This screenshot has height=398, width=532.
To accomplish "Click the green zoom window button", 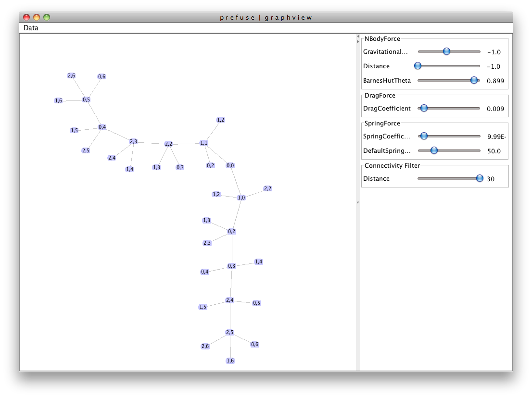I will click(x=47, y=17).
